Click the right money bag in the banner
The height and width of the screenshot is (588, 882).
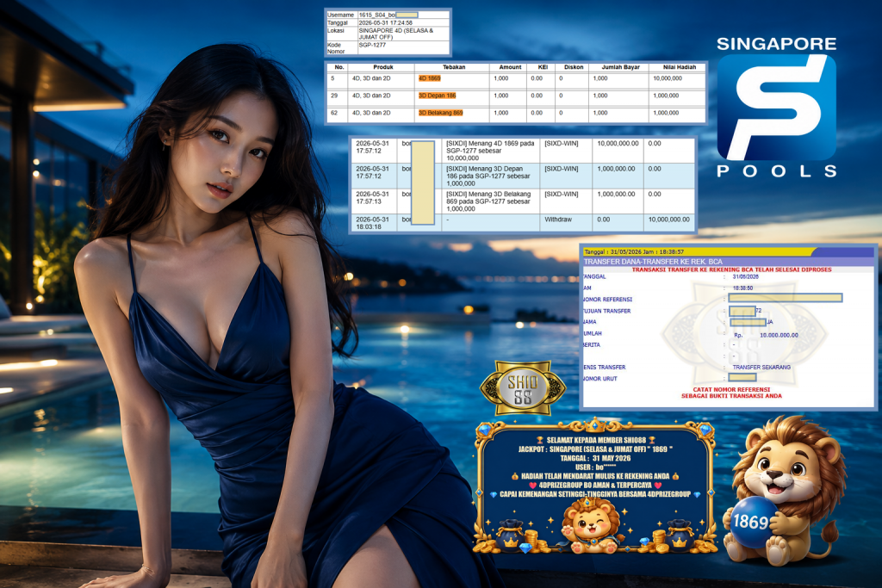coord(680,535)
